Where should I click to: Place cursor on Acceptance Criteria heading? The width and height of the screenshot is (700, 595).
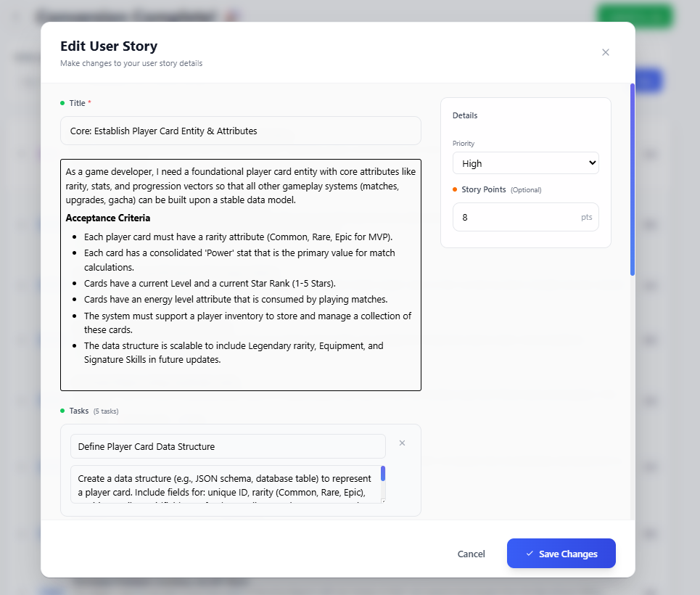coord(108,218)
